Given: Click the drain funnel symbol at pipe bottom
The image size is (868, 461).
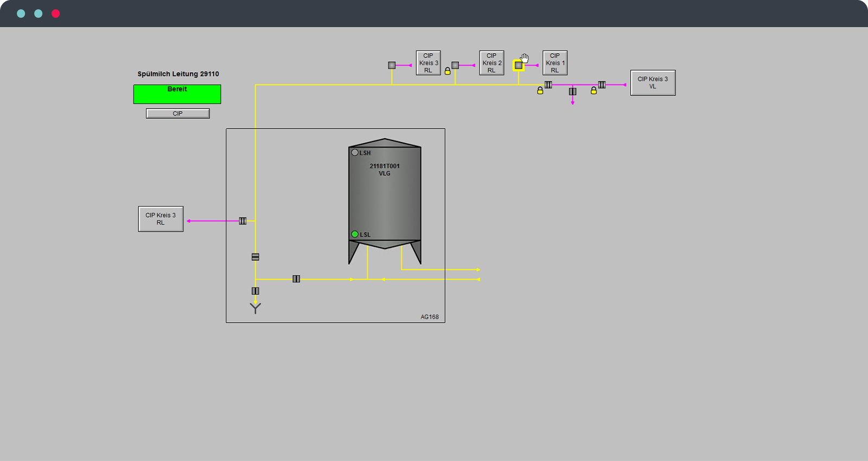Looking at the screenshot, I should (x=256, y=308).
